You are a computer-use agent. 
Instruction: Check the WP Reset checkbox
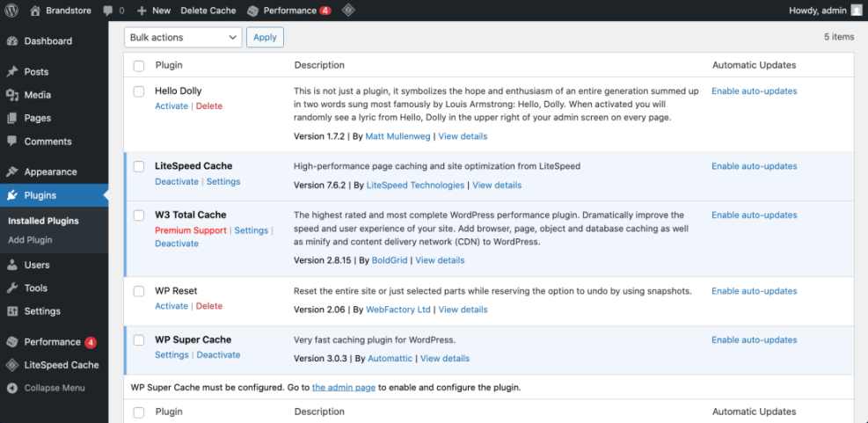139,291
